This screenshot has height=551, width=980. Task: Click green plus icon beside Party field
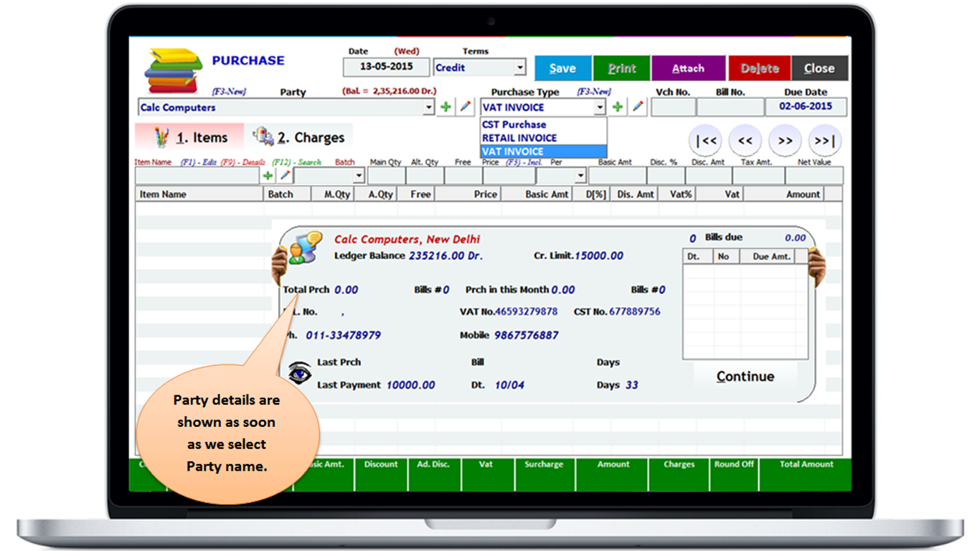click(446, 107)
